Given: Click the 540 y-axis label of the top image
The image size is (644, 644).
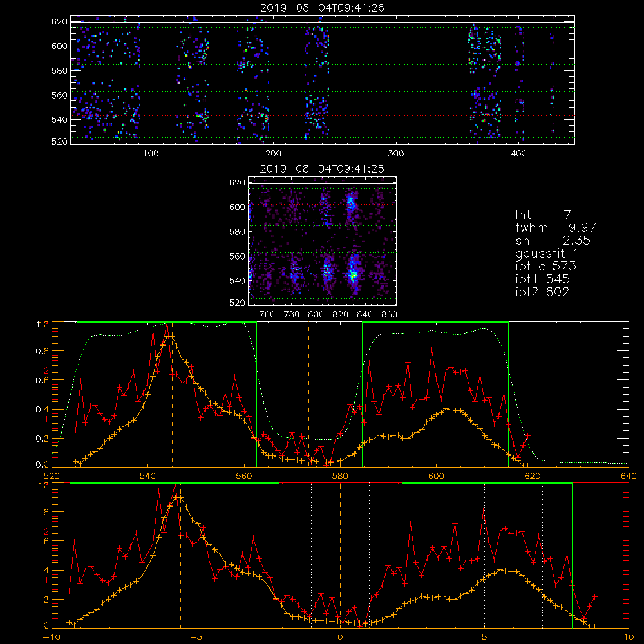Looking at the screenshot, I should point(59,120).
